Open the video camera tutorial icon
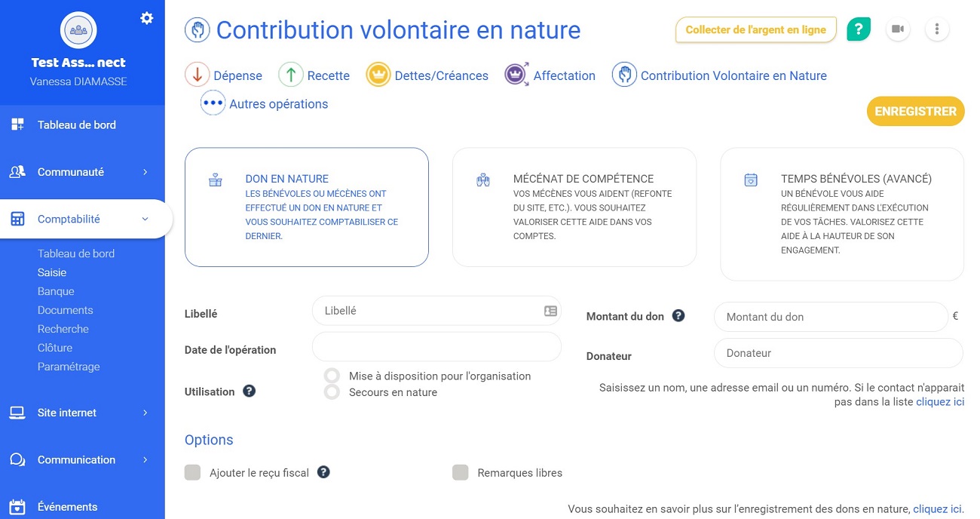The height and width of the screenshot is (519, 980). point(897,29)
